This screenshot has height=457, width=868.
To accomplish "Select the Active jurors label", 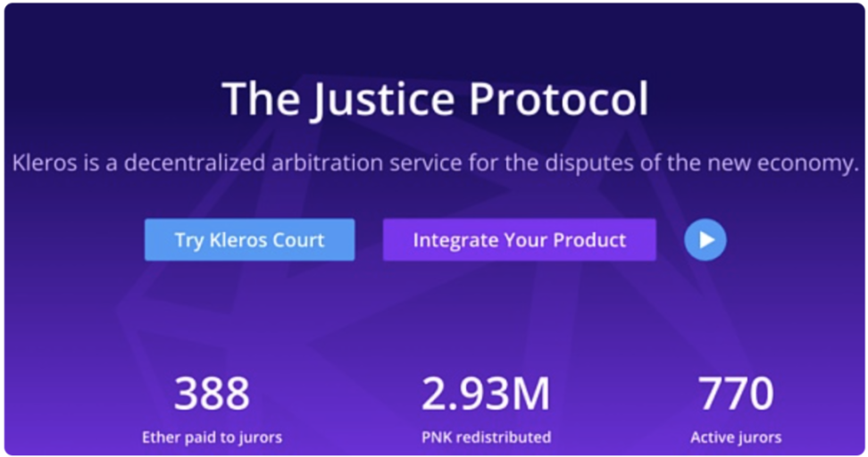I will click(x=735, y=437).
